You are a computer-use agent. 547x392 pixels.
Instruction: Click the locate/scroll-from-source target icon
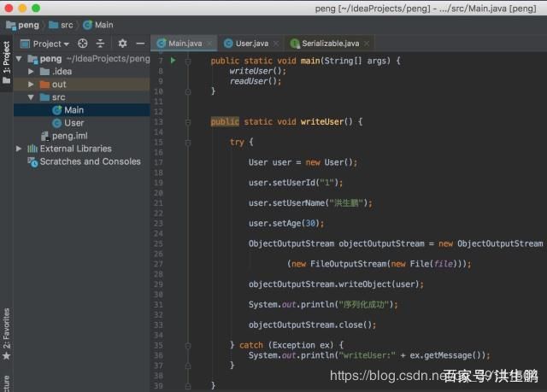tap(83, 44)
